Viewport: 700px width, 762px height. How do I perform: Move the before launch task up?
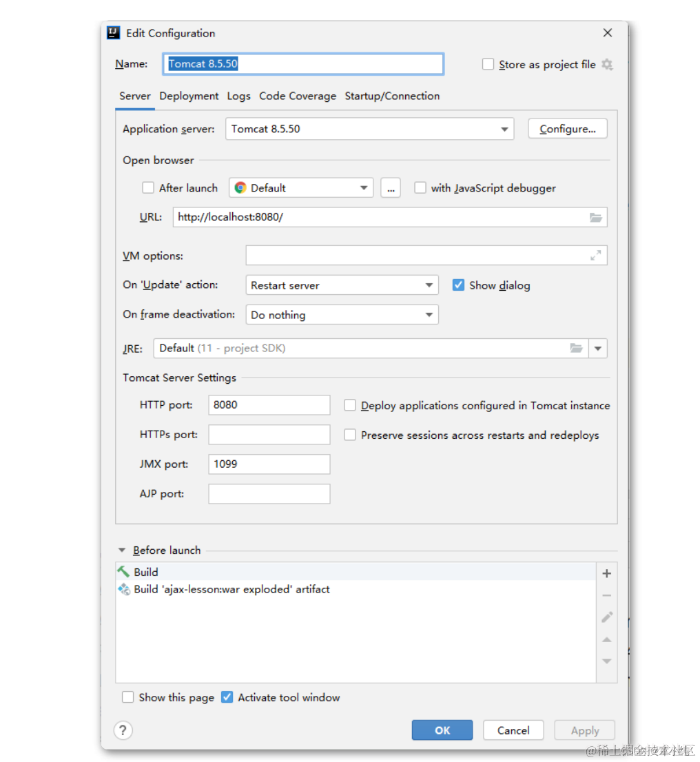point(607,639)
